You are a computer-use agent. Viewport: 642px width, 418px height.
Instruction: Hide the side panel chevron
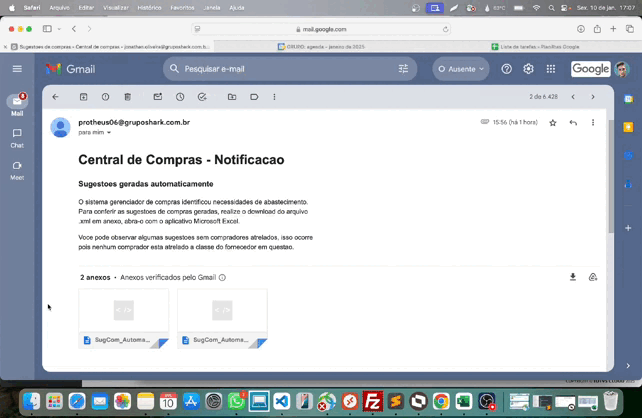click(x=628, y=366)
